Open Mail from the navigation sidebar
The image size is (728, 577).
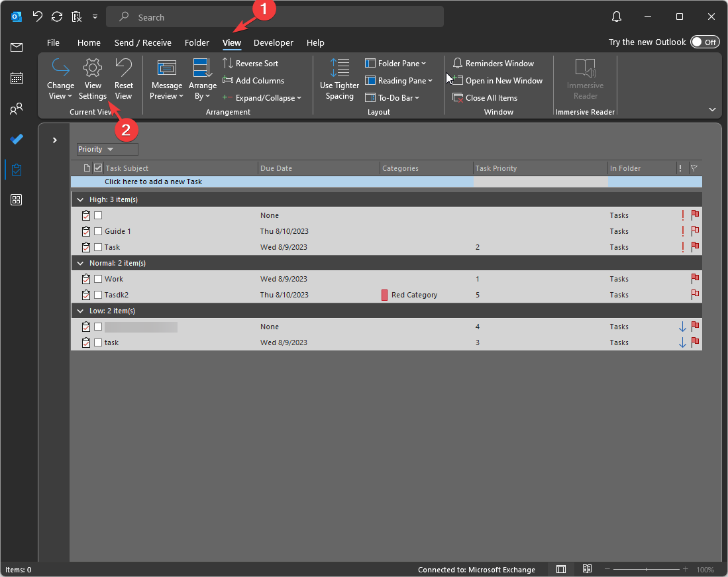[x=16, y=47]
